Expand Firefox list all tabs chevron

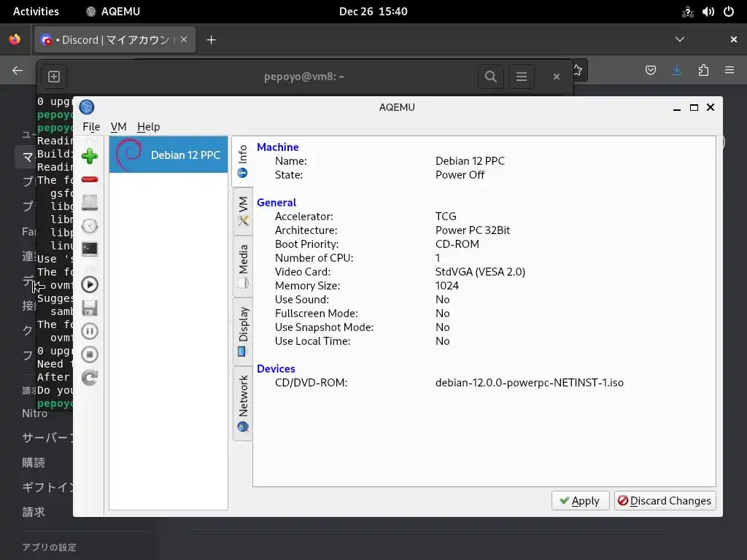point(680,39)
